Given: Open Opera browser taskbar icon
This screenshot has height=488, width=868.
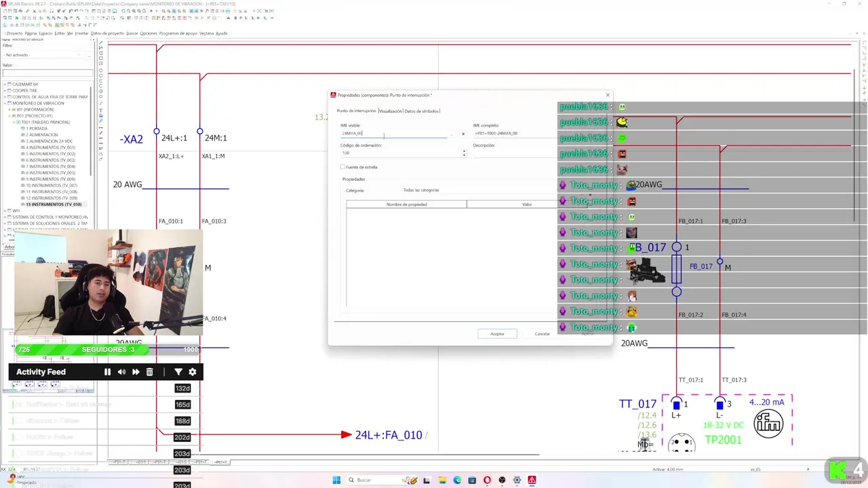Looking at the screenshot, I should pos(487,480).
